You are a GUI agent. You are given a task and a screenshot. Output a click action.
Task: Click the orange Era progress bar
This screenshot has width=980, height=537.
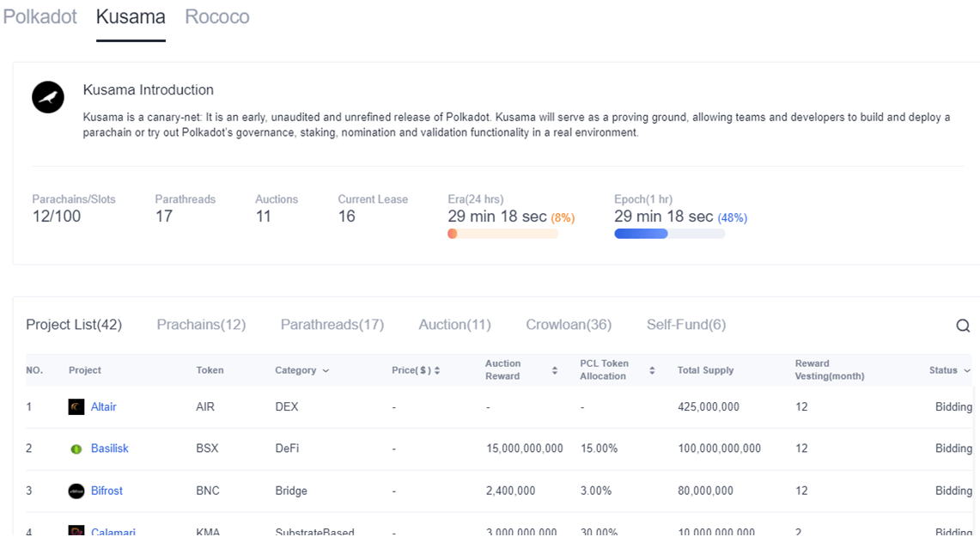point(502,234)
